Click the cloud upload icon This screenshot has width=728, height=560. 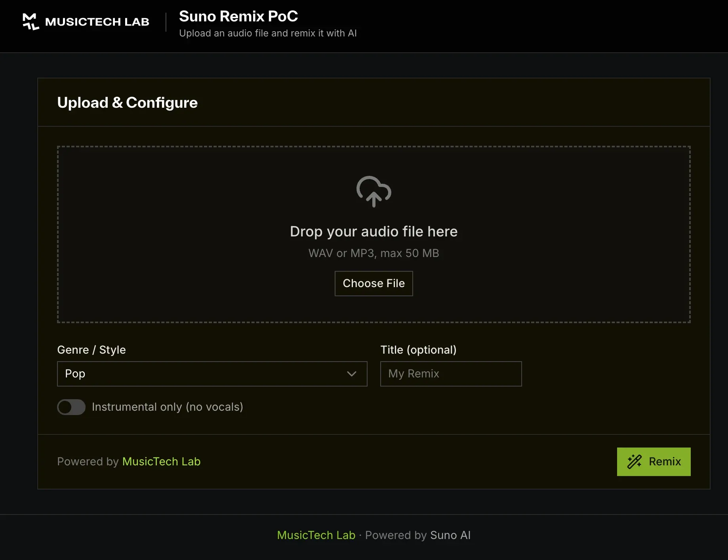pos(374,192)
